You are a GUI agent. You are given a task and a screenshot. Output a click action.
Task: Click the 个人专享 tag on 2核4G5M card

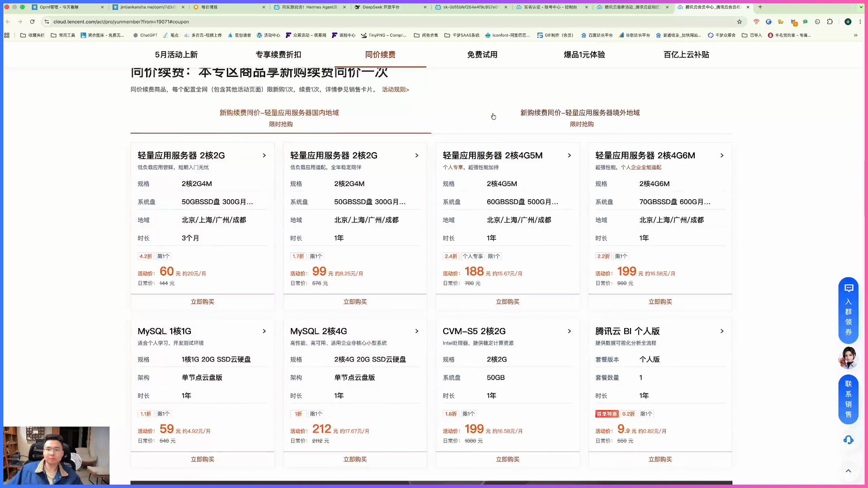tap(473, 256)
